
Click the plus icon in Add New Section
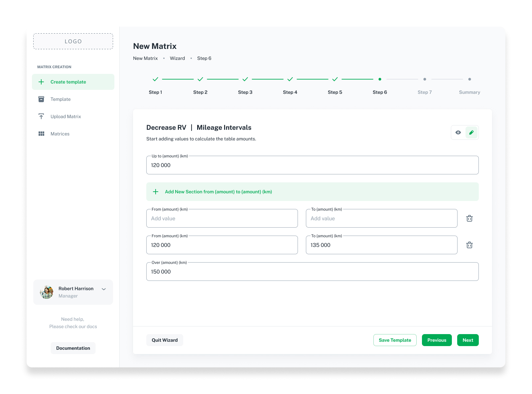coord(156,192)
